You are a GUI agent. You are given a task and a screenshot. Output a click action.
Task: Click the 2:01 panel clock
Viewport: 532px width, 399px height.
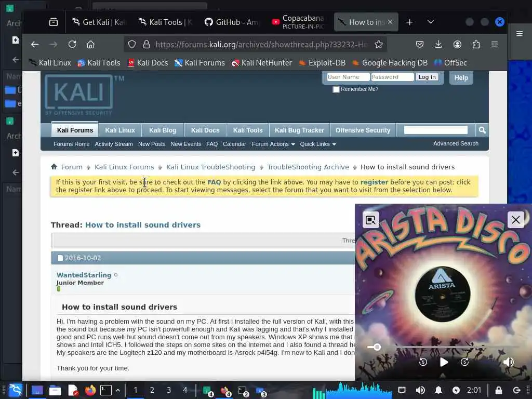[x=474, y=390]
